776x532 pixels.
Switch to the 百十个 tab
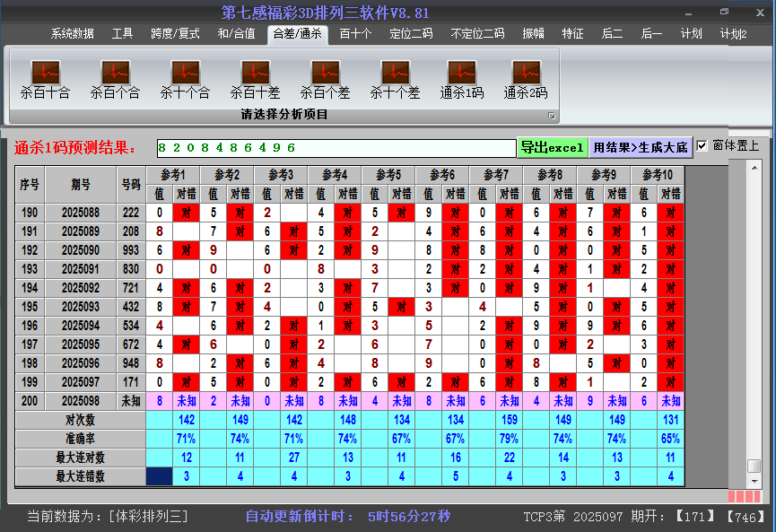click(356, 34)
